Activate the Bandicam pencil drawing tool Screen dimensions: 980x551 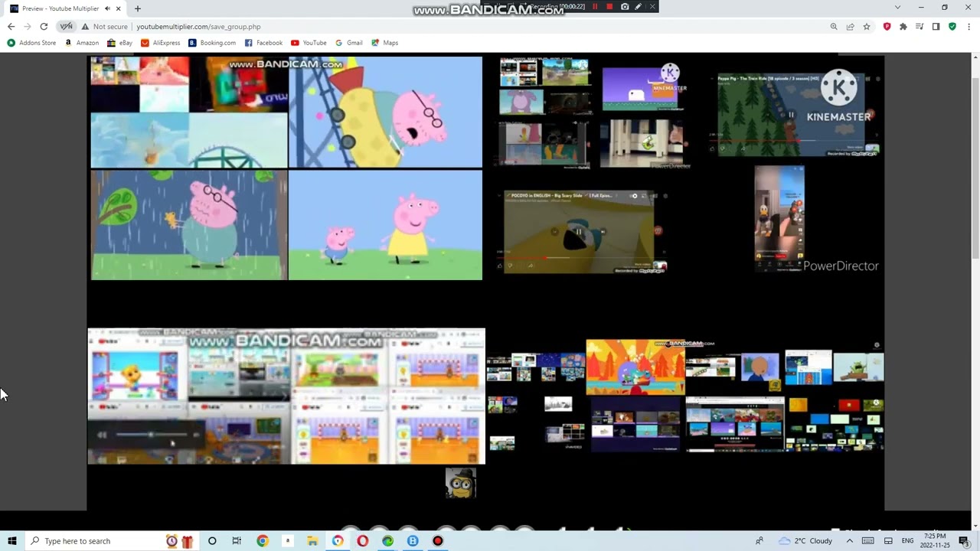click(x=638, y=7)
